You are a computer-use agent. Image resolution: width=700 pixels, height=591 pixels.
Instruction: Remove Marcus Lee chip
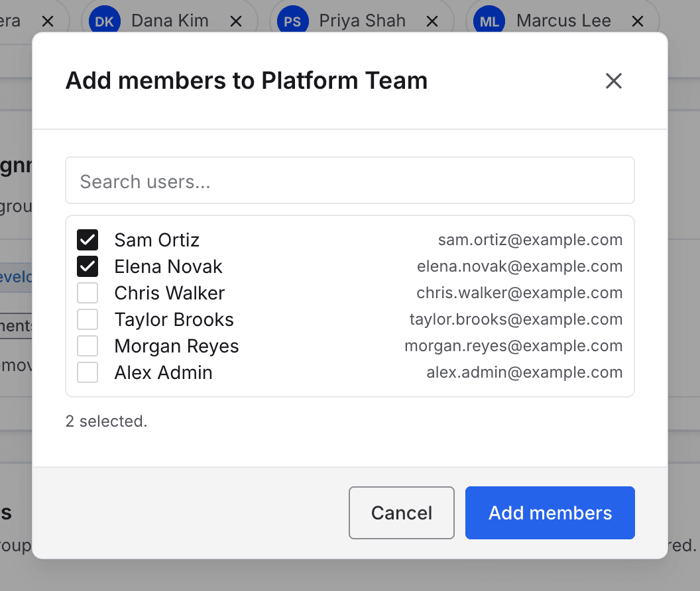tap(638, 21)
